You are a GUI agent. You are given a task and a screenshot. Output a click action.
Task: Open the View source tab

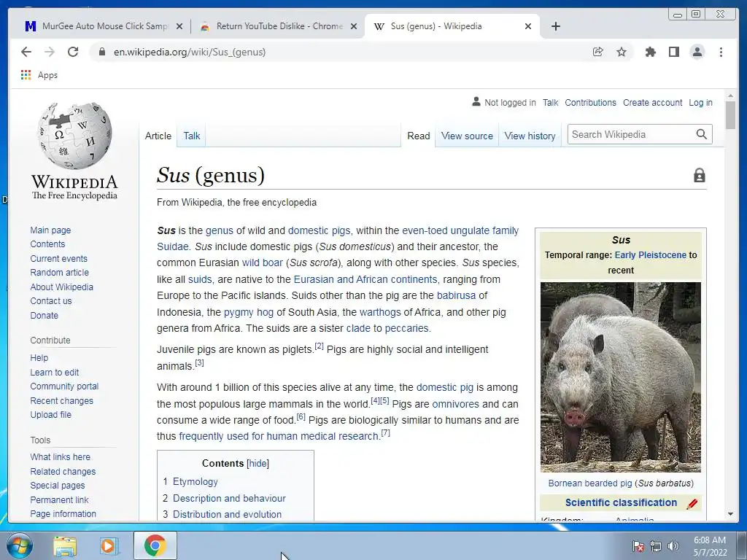pyautogui.click(x=467, y=136)
